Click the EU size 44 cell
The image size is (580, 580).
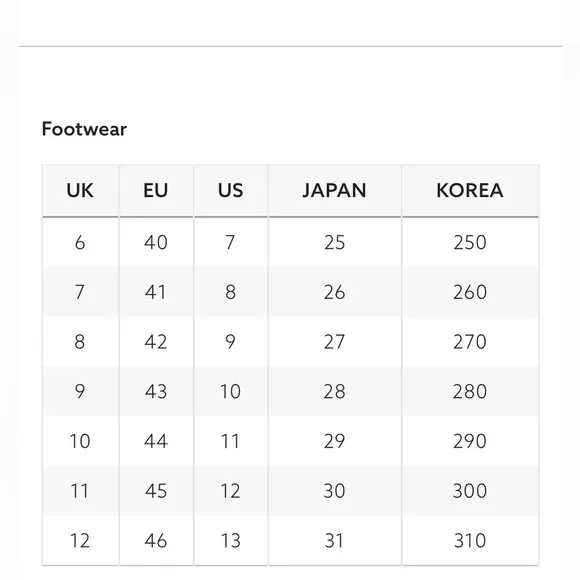point(156,441)
